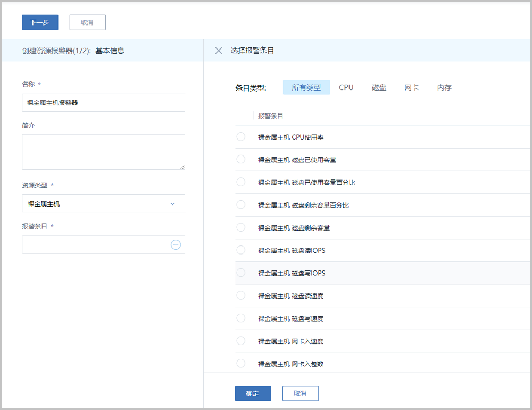Select the 网卡入速度 radio button
The width and height of the screenshot is (532, 410).
[240, 341]
